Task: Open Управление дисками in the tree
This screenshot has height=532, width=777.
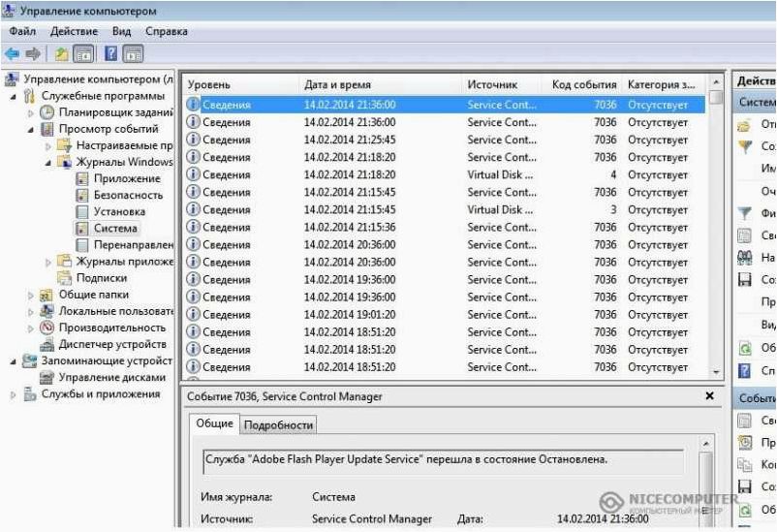Action: [112, 377]
